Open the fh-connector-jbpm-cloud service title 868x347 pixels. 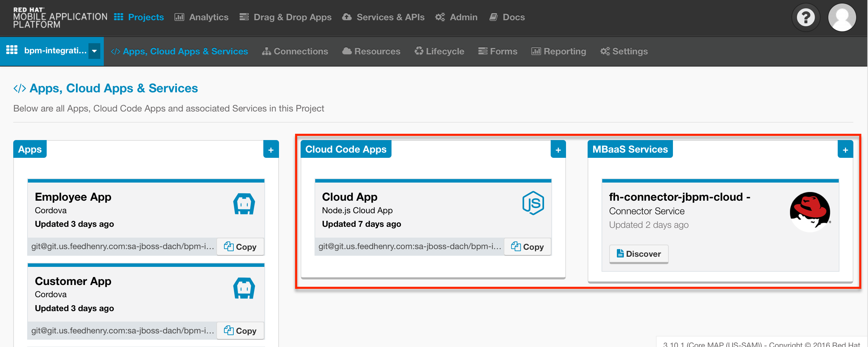[x=680, y=197]
